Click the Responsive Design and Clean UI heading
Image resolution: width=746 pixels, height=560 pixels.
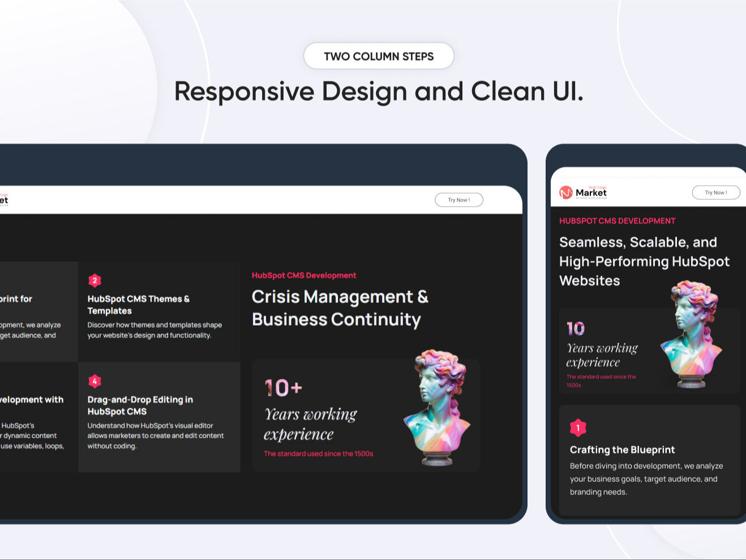point(379,91)
